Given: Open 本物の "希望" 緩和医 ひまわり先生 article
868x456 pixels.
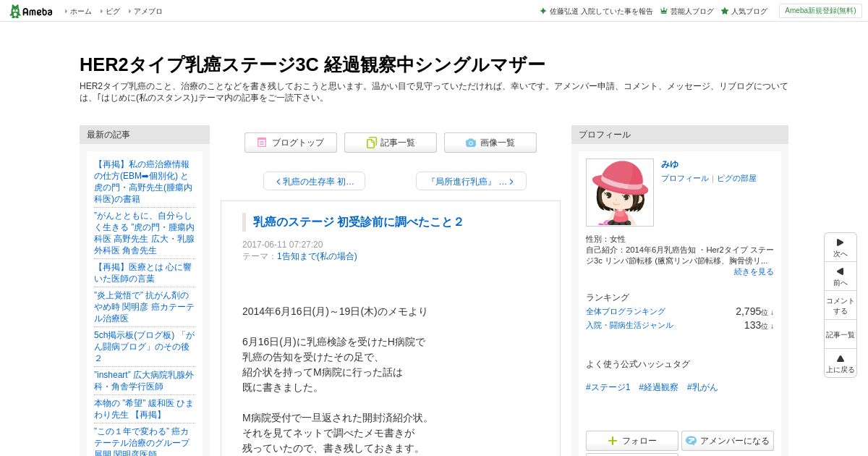Looking at the screenshot, I should [144, 409].
